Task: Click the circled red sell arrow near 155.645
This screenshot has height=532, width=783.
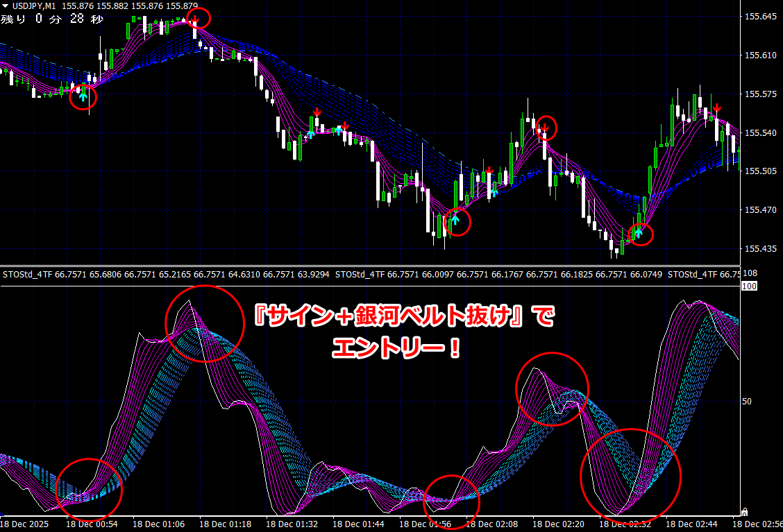Action: pos(196,19)
